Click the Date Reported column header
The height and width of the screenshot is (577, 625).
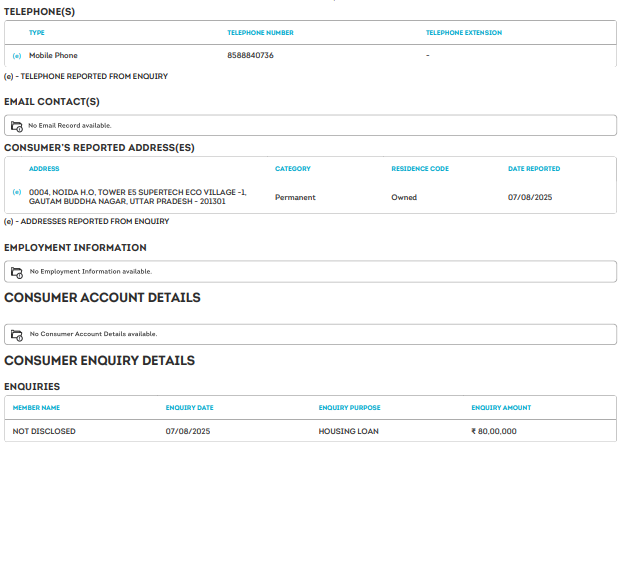pyautogui.click(x=534, y=169)
